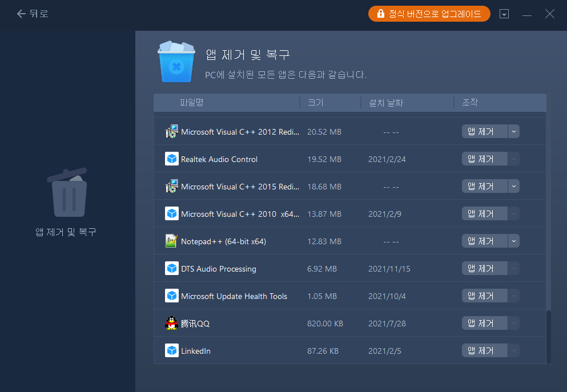The image size is (567, 392).
Task: Click the recycle bin icon beside the page title
Action: tap(176, 62)
